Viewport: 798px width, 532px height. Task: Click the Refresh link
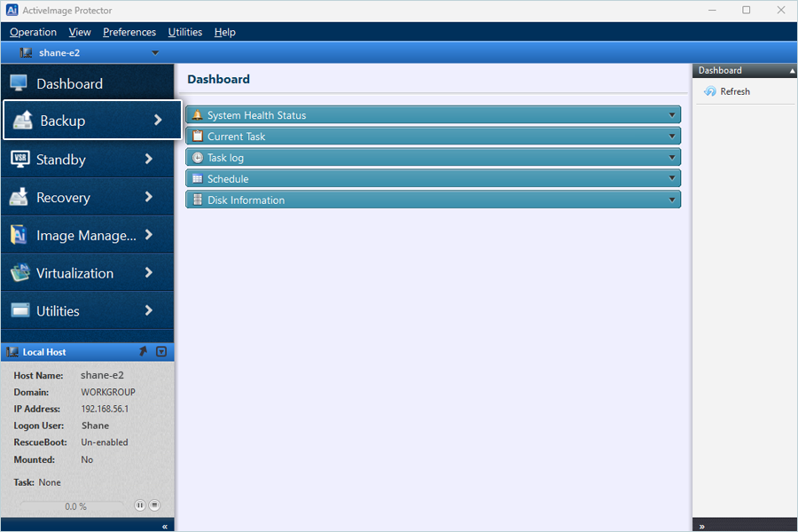(735, 91)
